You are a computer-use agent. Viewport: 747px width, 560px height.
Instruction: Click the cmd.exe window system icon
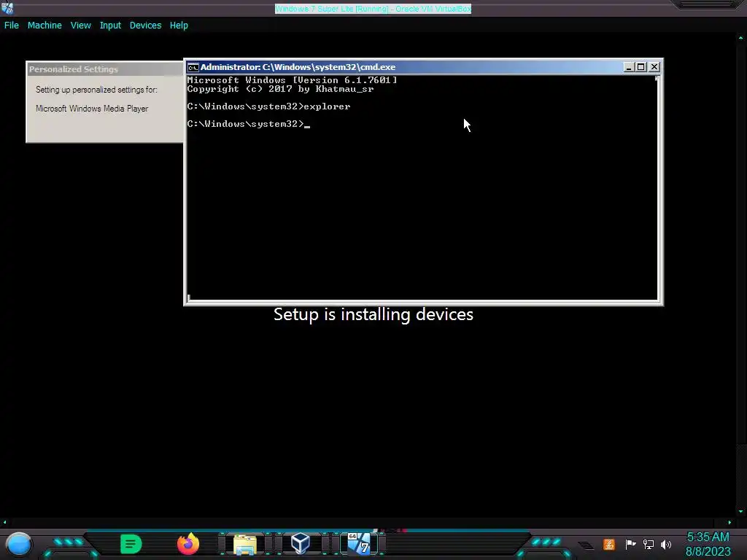(193, 67)
